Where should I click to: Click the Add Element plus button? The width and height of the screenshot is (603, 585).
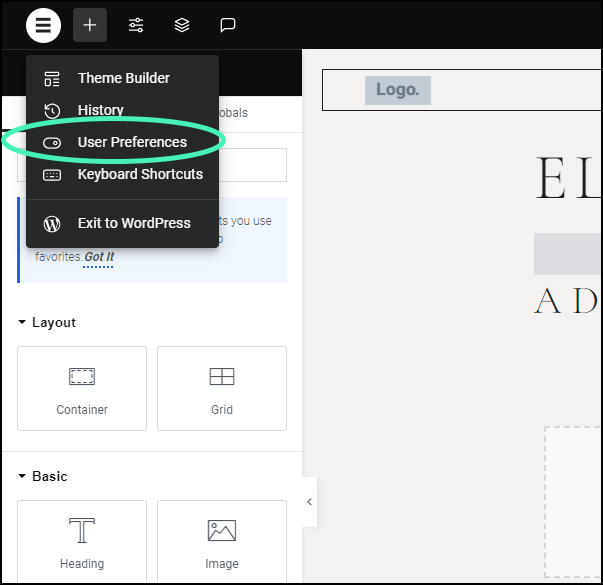(x=90, y=25)
